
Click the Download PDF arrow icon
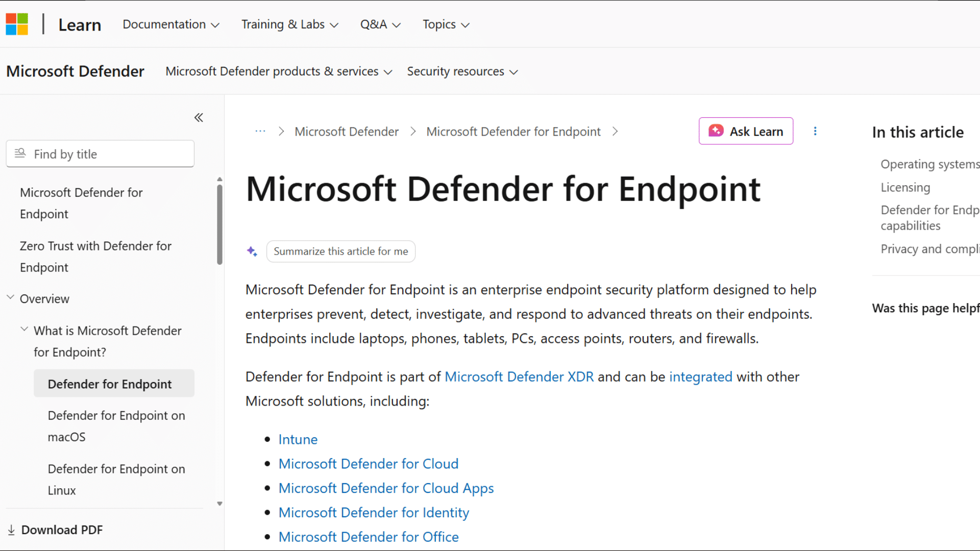(x=11, y=530)
